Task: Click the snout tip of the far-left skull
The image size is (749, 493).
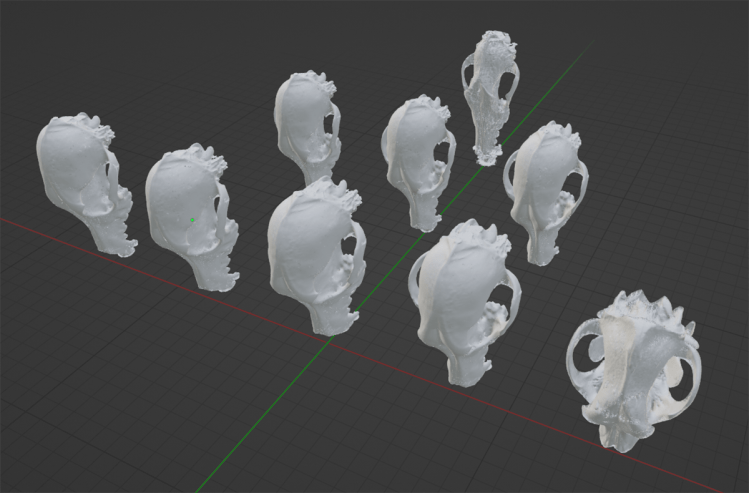Action: click(123, 250)
